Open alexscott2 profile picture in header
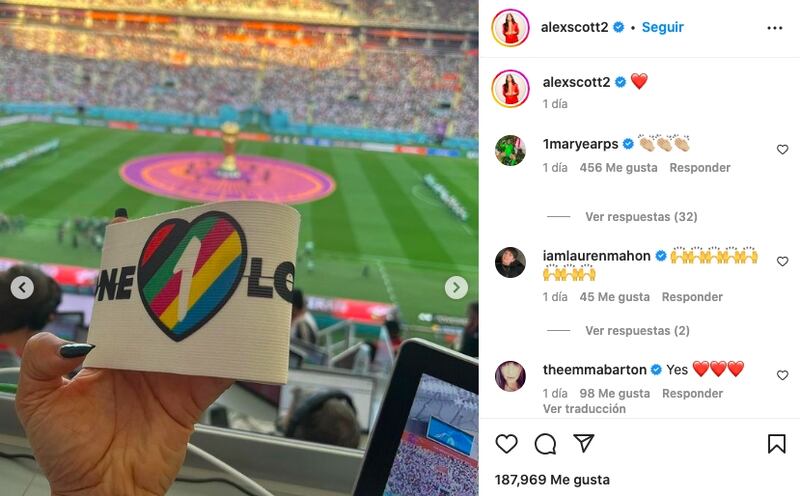Screen dimensions: 800x496 point(510,28)
